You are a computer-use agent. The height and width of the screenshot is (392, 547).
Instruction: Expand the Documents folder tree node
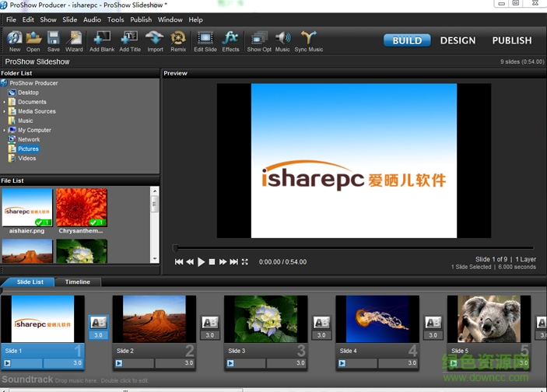point(4,102)
